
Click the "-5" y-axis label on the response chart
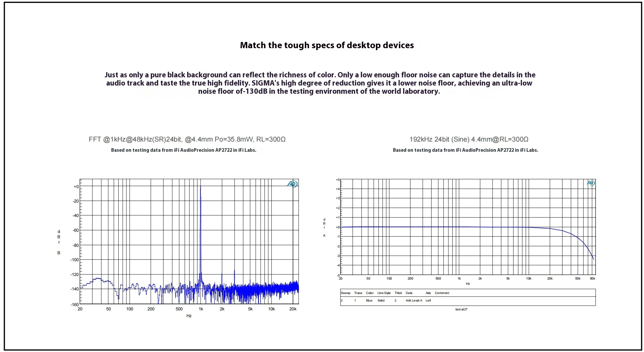(338, 276)
